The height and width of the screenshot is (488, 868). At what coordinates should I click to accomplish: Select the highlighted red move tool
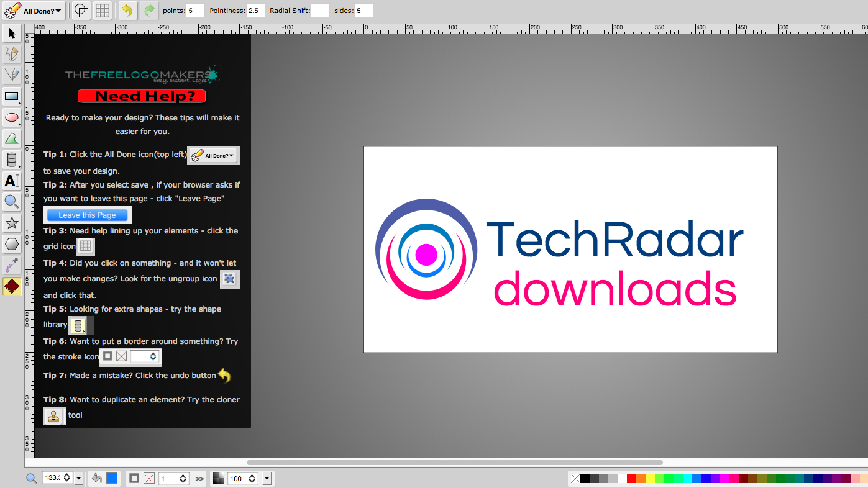[x=12, y=286]
